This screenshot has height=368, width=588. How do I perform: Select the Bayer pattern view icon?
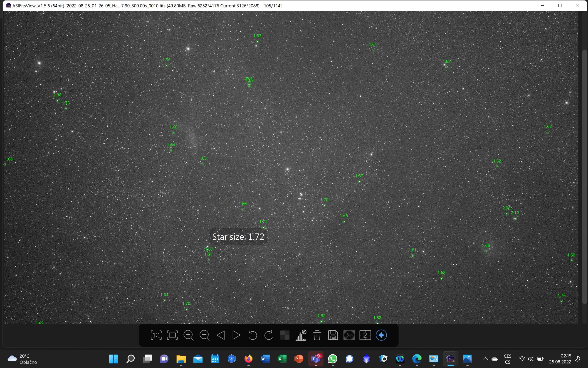click(284, 335)
